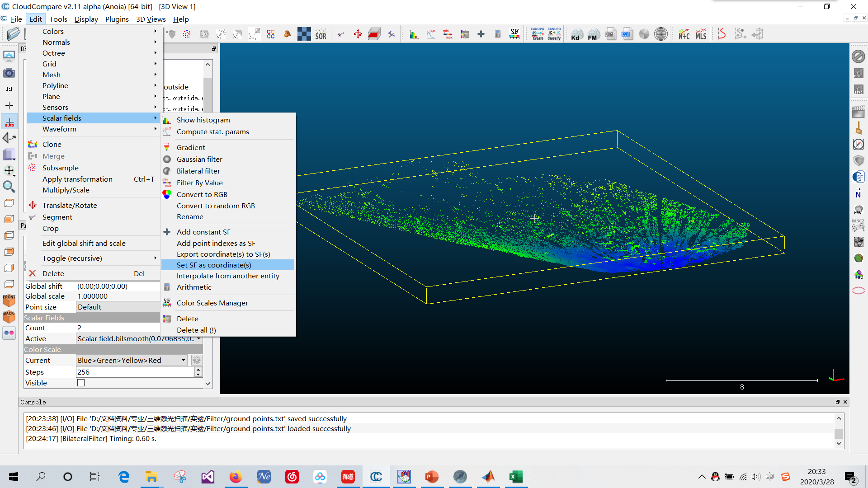Click the Translate/Rotate toolbar icon
Viewport: 868px width, 488px height.
tap(358, 34)
